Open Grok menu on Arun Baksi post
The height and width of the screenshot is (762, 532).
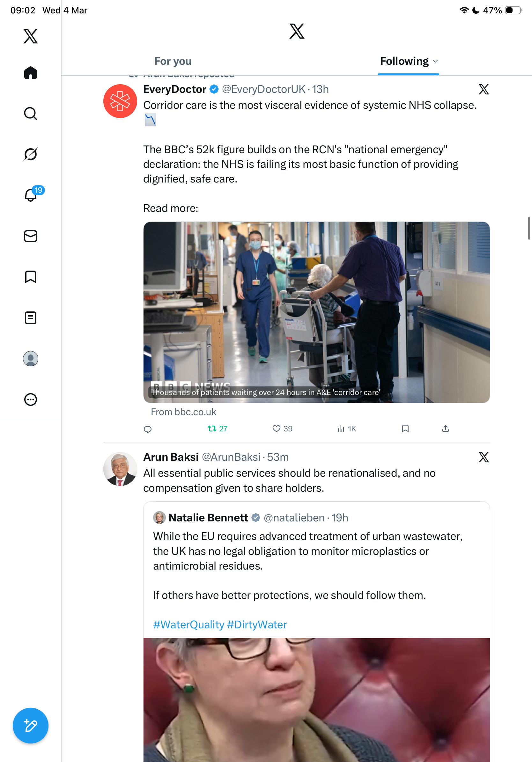pos(484,457)
